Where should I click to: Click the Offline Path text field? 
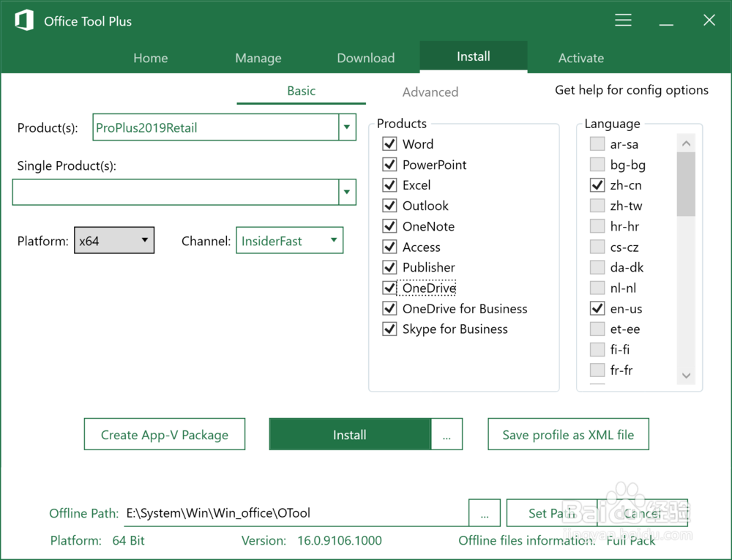pyautogui.click(x=296, y=513)
